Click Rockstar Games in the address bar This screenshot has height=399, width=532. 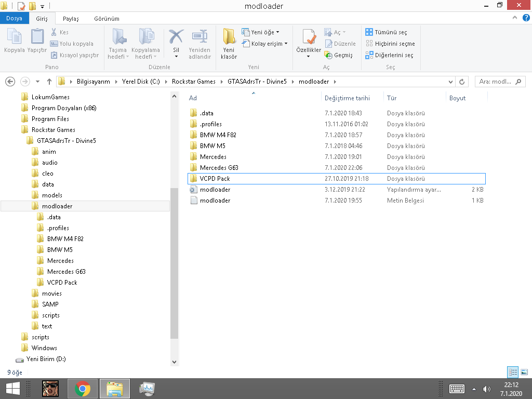(x=194, y=82)
